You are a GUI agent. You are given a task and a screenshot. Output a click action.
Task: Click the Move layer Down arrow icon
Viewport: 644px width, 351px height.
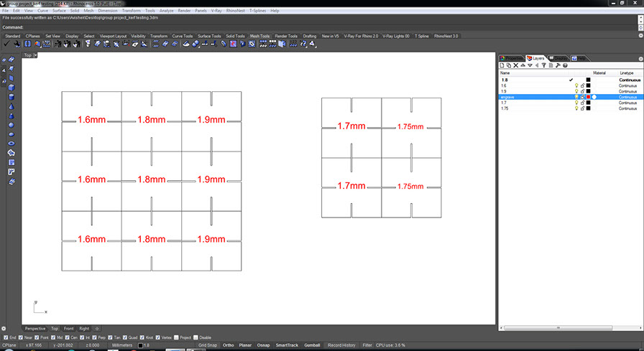(x=530, y=65)
